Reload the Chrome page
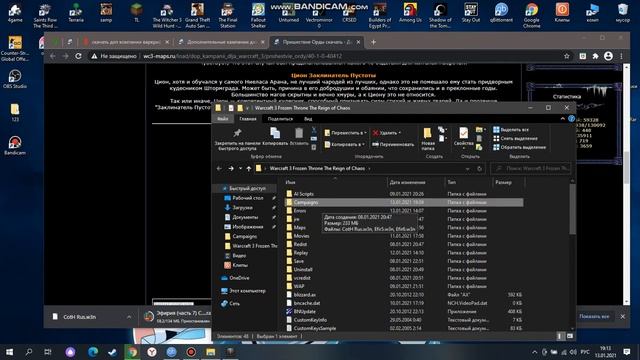Viewport: 640px width, 360px height. [78, 56]
